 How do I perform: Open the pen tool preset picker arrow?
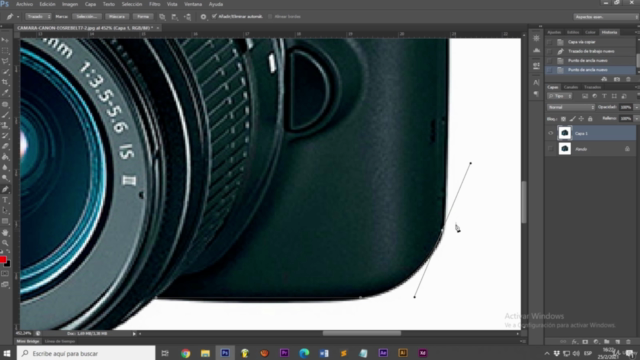point(18,17)
